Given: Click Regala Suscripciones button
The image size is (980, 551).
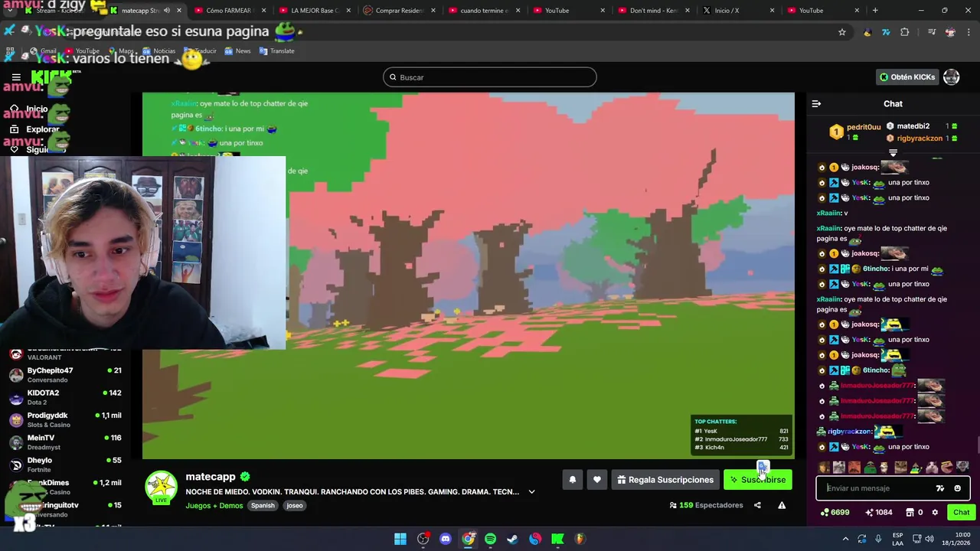Looking at the screenshot, I should pos(665,480).
